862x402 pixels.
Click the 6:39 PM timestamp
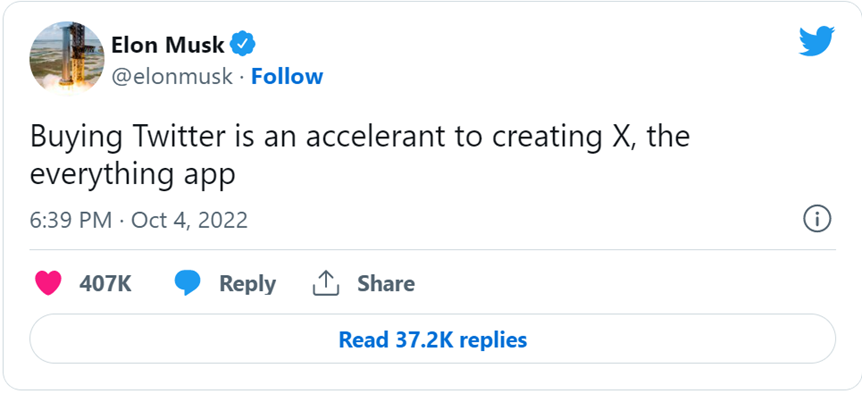point(71,220)
